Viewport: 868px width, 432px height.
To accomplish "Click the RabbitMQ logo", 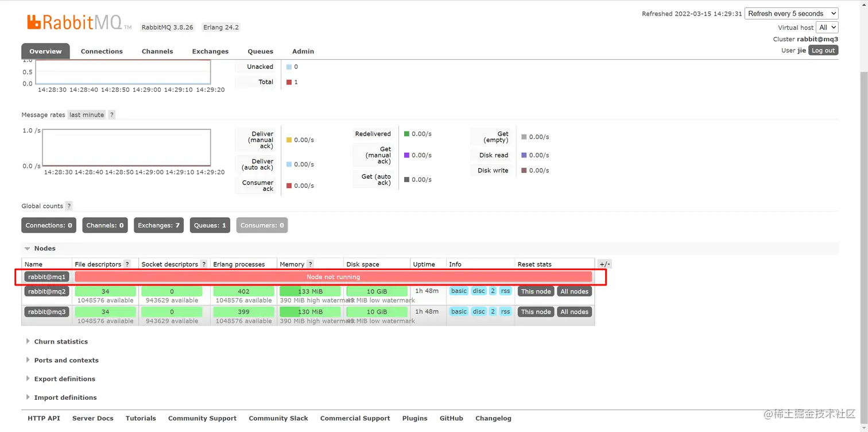I will 79,22.
